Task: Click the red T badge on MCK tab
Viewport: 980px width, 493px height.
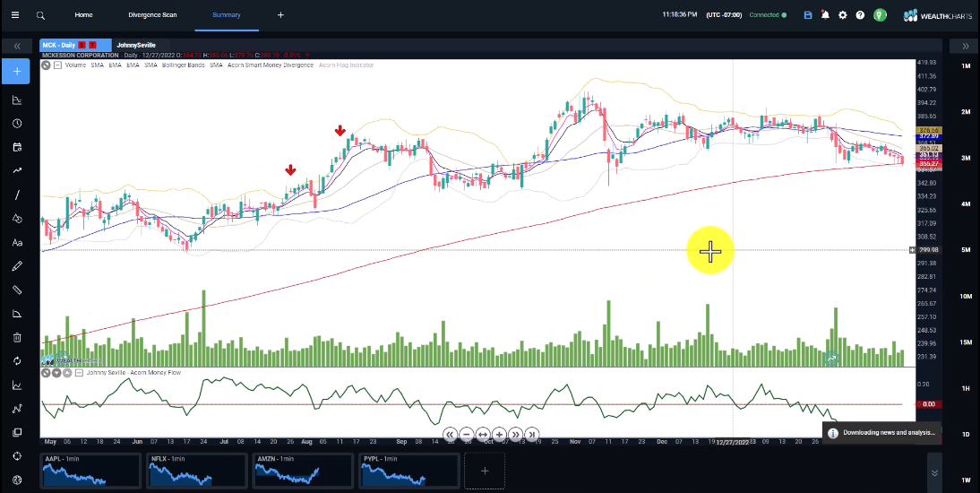Action: coord(92,45)
